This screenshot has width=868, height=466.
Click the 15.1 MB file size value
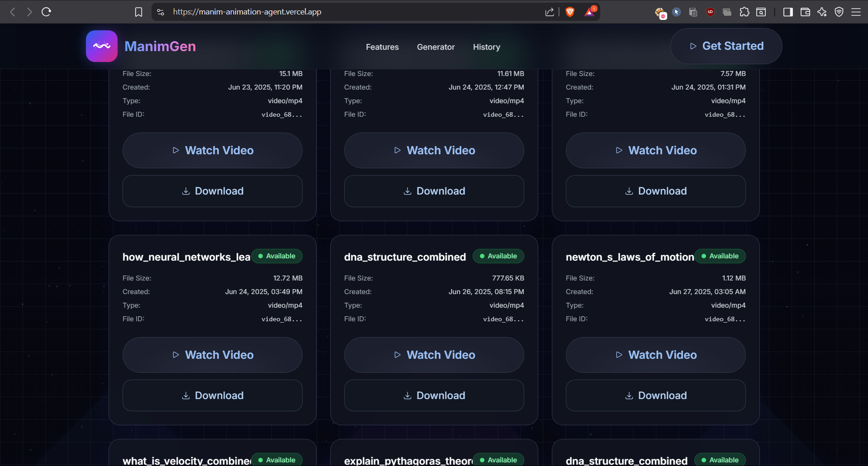click(x=291, y=74)
